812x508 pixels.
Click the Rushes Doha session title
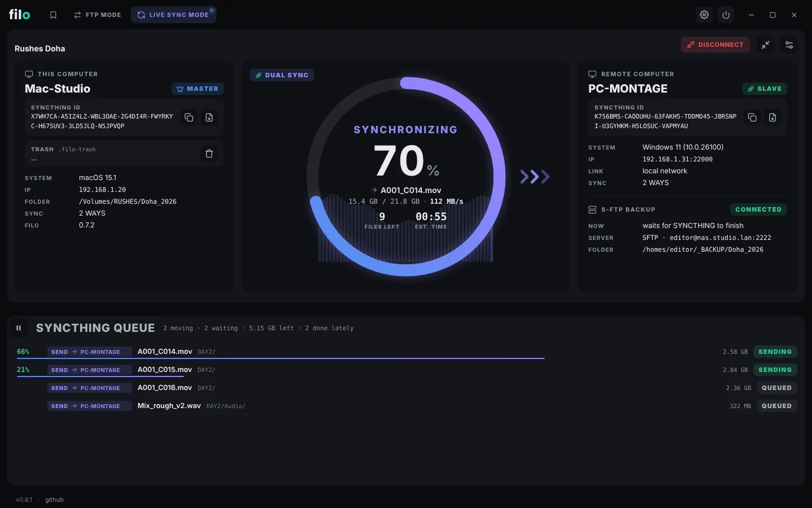pyautogui.click(x=40, y=49)
